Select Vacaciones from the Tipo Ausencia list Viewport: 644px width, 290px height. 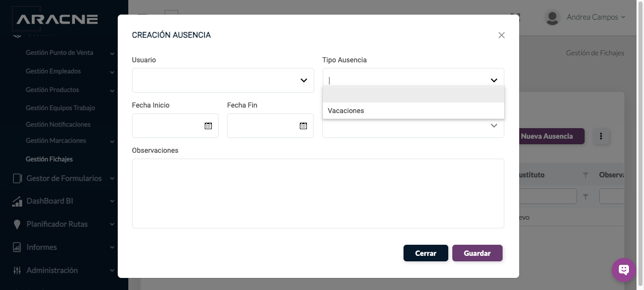click(x=414, y=111)
